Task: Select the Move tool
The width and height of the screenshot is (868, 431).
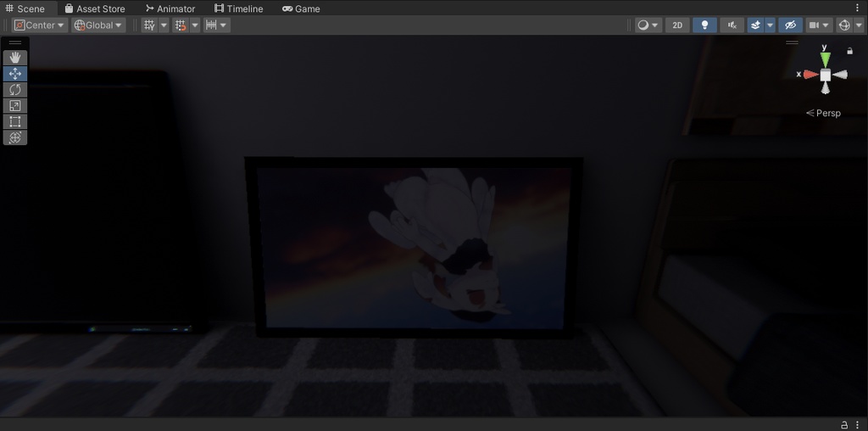Action: [15, 74]
